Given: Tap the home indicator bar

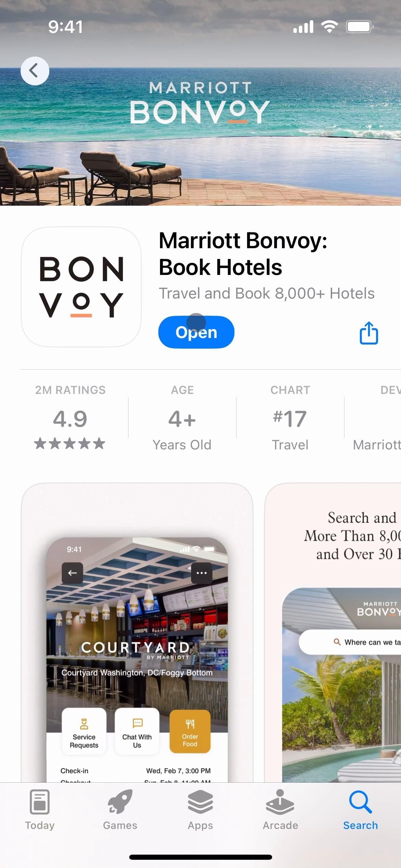Looking at the screenshot, I should coord(200,857).
